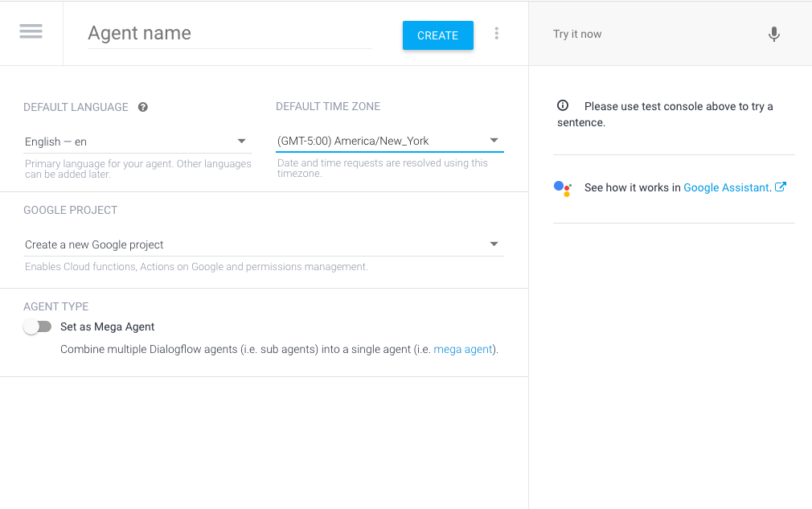Click the Agent name input field
The width and height of the screenshot is (812, 509).
tap(230, 33)
